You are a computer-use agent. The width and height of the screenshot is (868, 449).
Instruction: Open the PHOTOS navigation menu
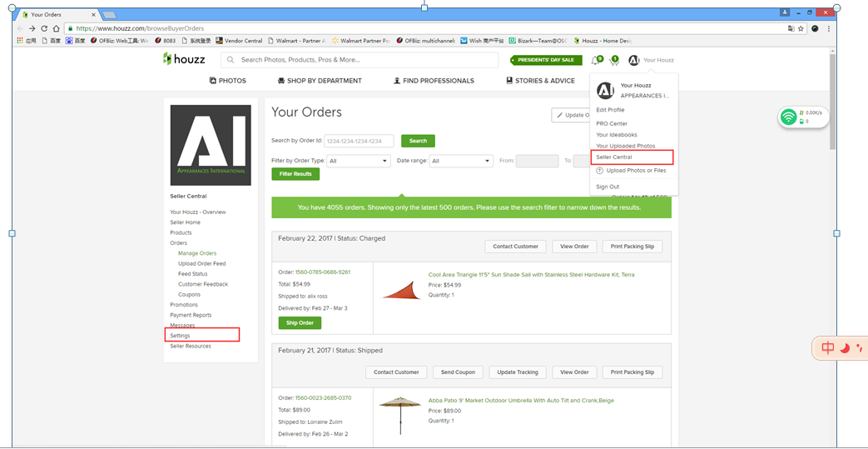[227, 80]
